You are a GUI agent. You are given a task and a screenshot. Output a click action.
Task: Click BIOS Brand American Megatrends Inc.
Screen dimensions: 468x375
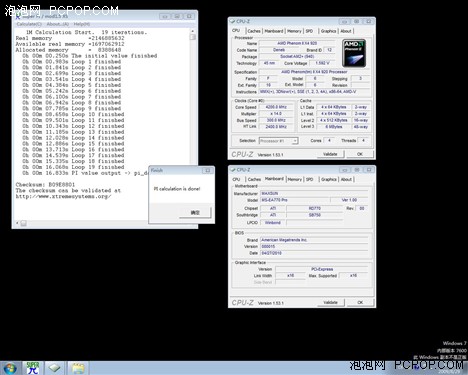(x=314, y=240)
